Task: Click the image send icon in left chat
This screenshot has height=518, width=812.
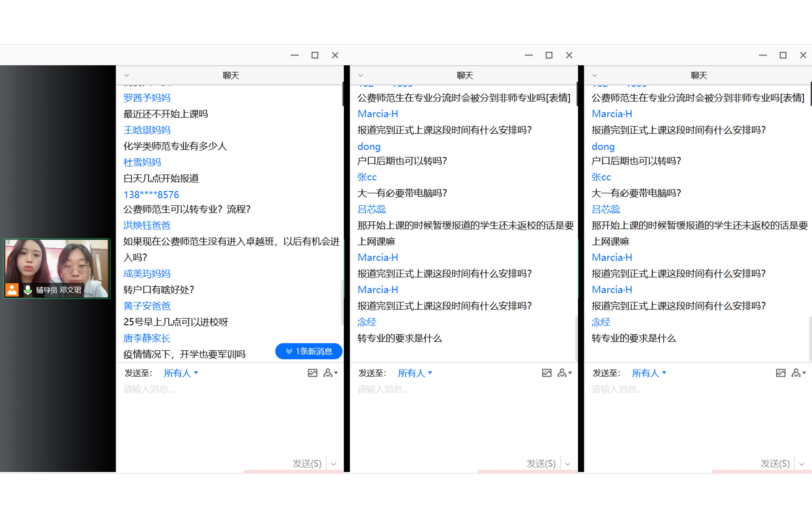Action: [x=312, y=373]
